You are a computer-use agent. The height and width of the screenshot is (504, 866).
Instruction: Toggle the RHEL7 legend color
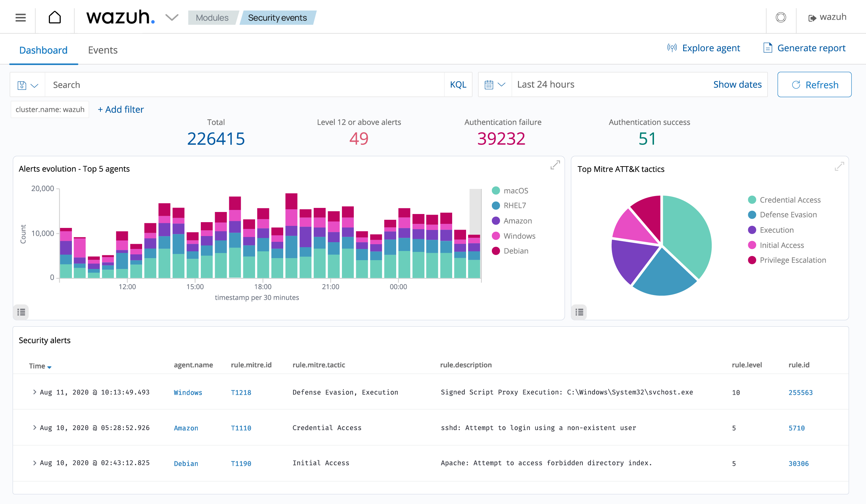pos(496,206)
